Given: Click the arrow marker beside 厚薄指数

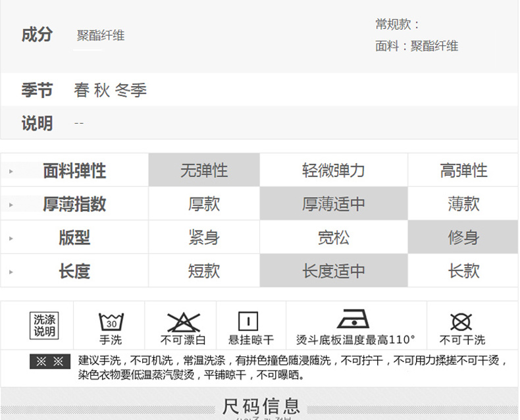Looking at the screenshot, I should 11,205.
